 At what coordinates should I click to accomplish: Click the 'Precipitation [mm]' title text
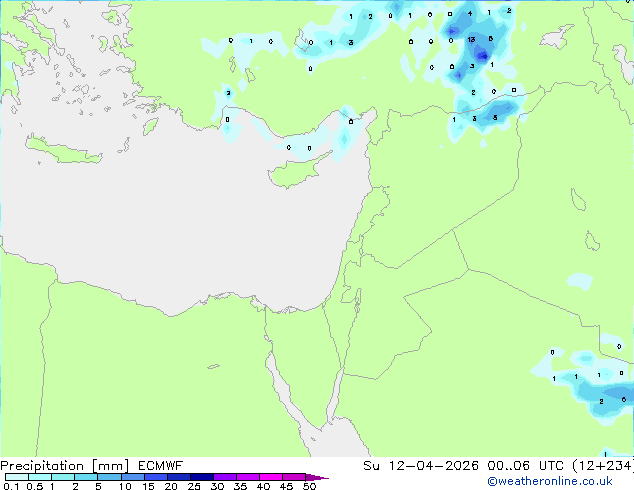[x=65, y=466]
